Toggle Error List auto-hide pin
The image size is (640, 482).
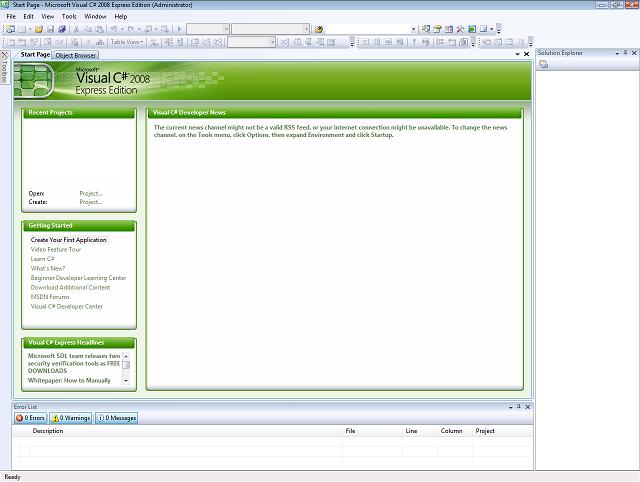pos(519,407)
